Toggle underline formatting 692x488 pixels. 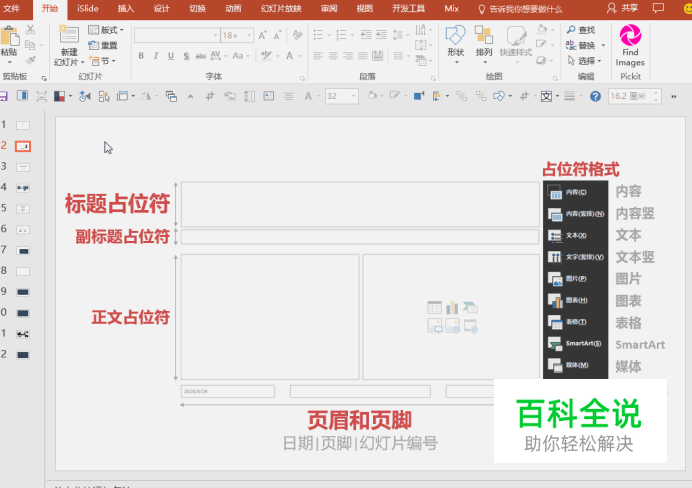click(171, 56)
